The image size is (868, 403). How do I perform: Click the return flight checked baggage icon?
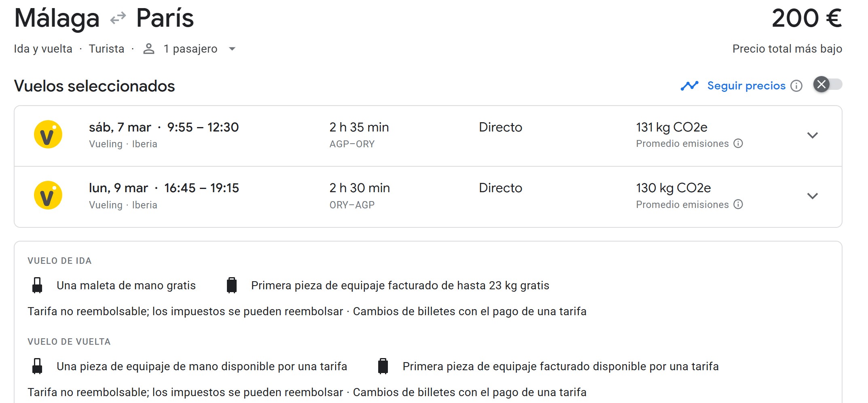coord(383,366)
